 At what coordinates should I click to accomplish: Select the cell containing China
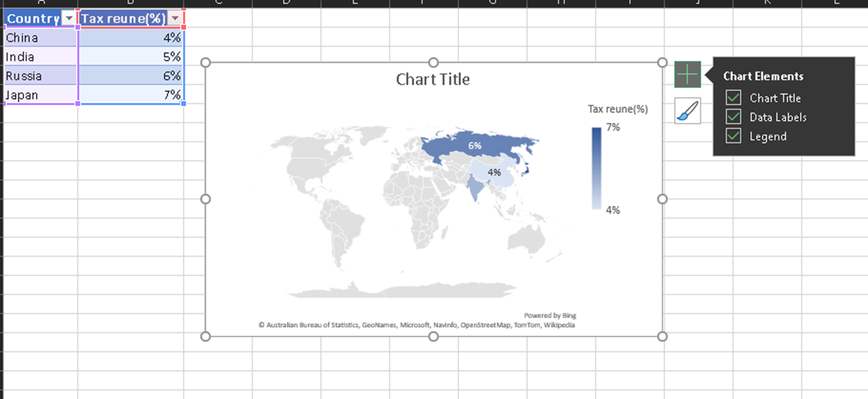[x=40, y=37]
